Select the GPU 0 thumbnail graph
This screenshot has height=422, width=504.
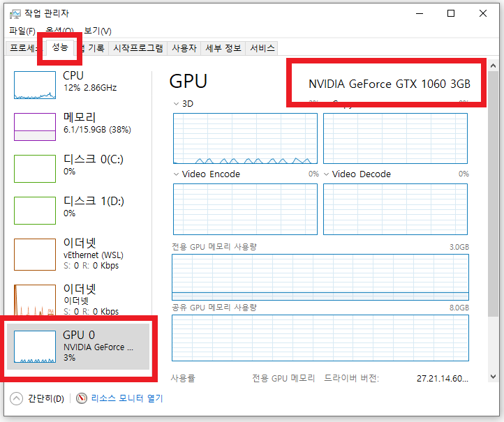click(x=35, y=347)
